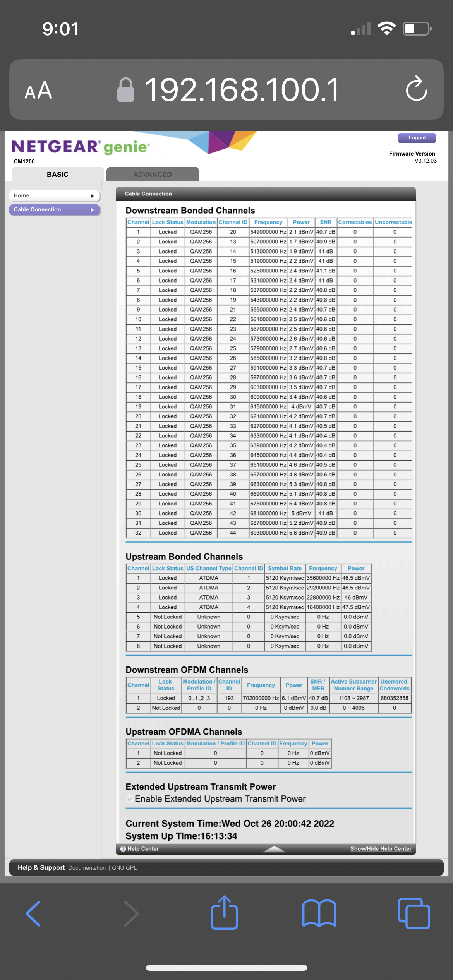Viewport: 453px width, 980px height.
Task: Tap the Safari forward arrow
Action: pos(131,913)
